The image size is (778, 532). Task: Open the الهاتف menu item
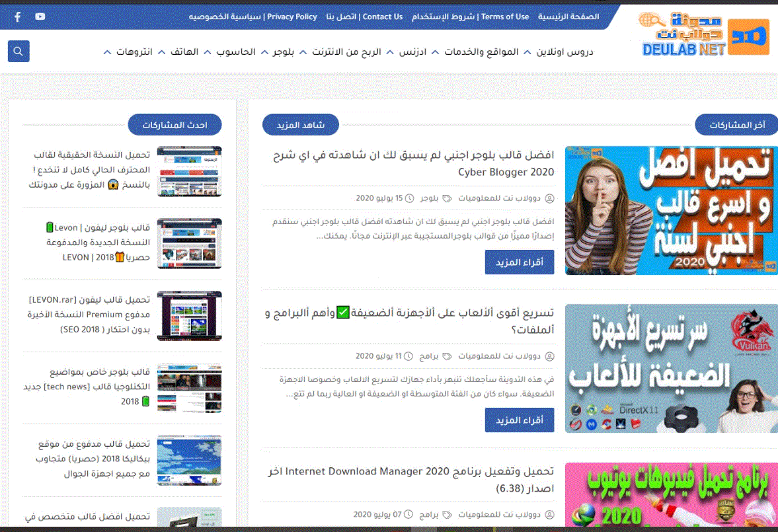(184, 52)
